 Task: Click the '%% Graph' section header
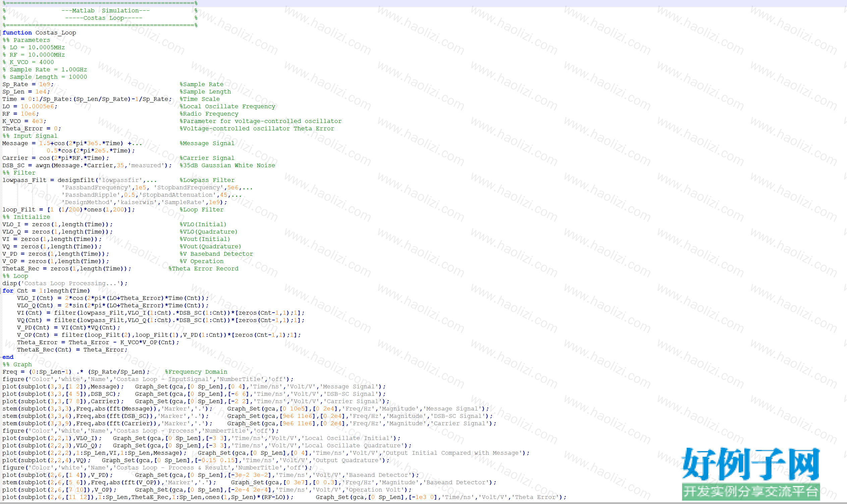click(17, 365)
